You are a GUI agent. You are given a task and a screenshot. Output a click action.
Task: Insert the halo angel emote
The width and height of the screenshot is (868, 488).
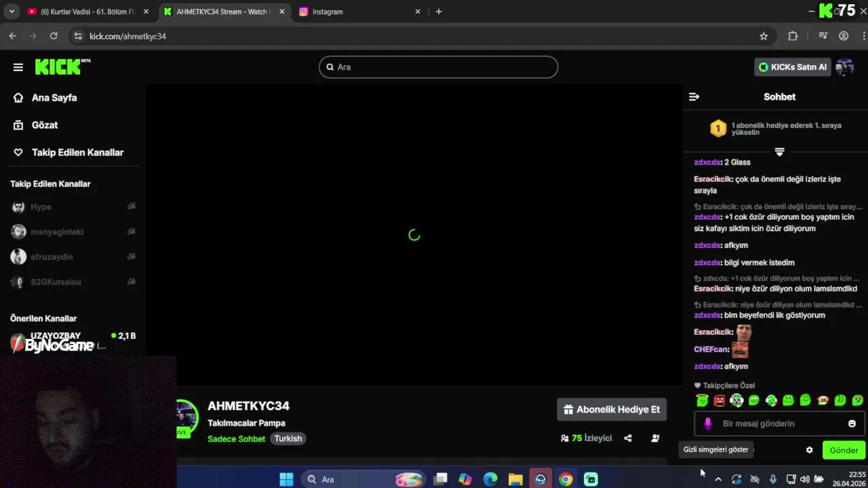tap(702, 401)
